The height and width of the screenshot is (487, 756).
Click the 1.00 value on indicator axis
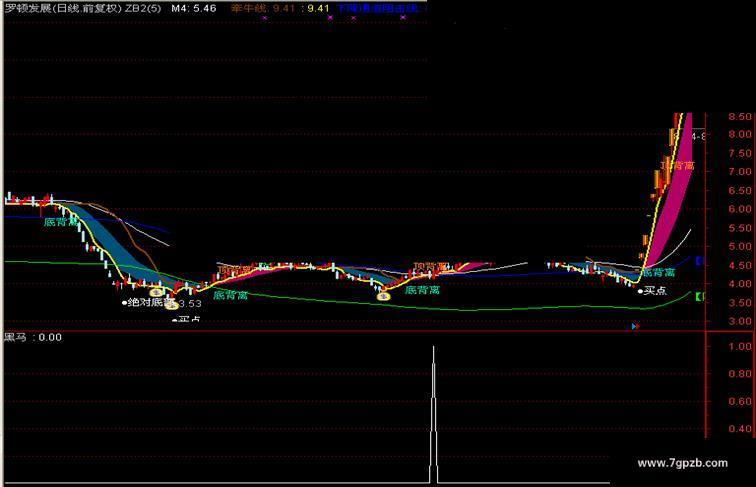tap(740, 346)
